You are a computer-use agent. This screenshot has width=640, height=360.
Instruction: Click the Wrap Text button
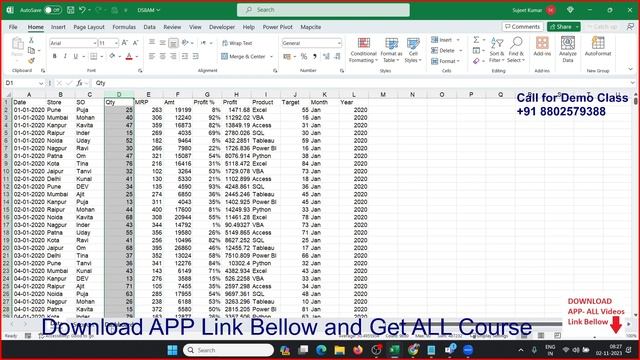point(237,43)
